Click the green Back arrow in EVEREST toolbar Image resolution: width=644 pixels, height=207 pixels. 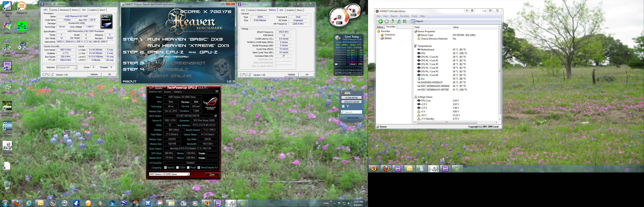380,21
